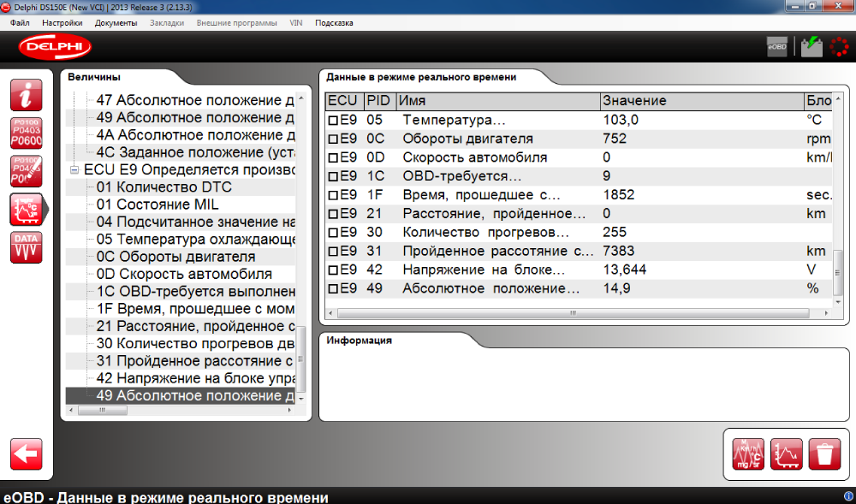Open the VIN menu
Viewport: 856px width, 504px height.
point(296,23)
